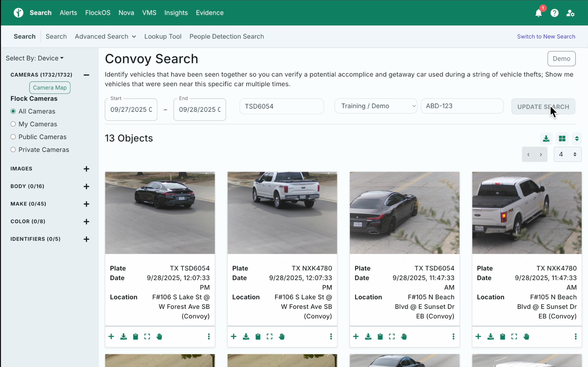
Task: Expand NXK4780 12:07 PM image fullscreen
Action: click(269, 337)
